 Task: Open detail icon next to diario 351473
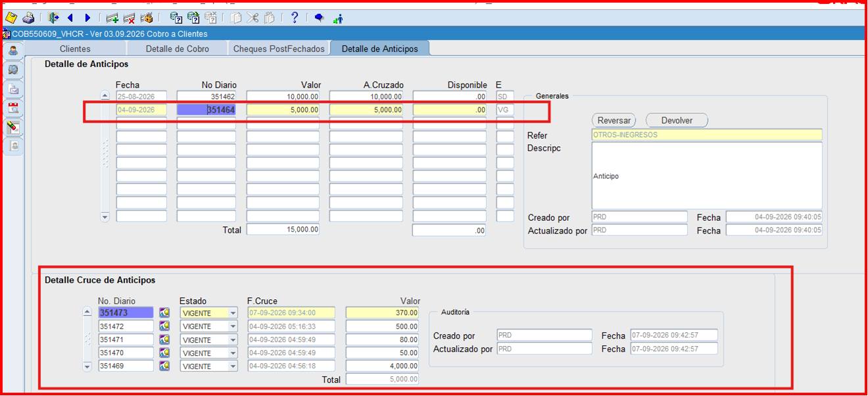point(164,313)
